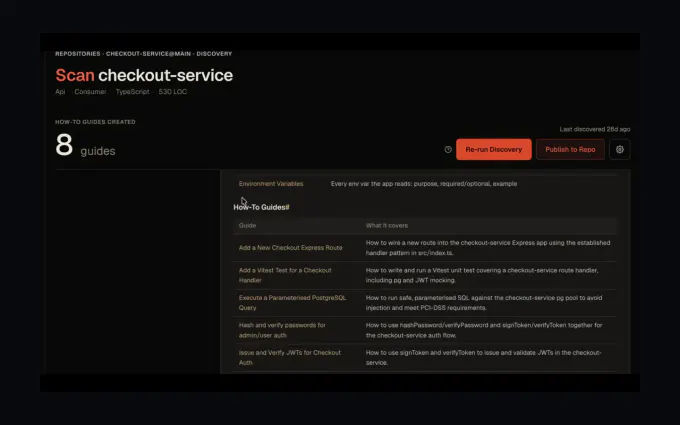The image size is (680, 425).
Task: Click the Scan checkout-service title
Action: pos(144,75)
